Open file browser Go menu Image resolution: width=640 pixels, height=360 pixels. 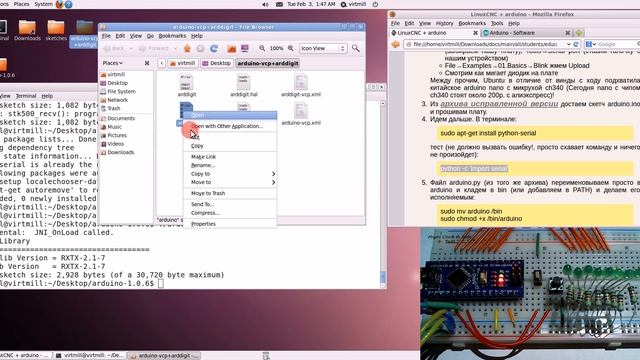tap(150, 36)
